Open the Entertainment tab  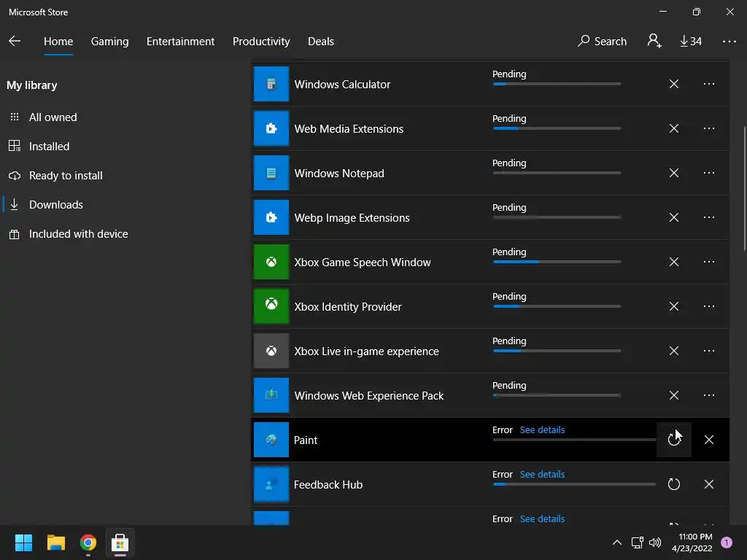[181, 42]
